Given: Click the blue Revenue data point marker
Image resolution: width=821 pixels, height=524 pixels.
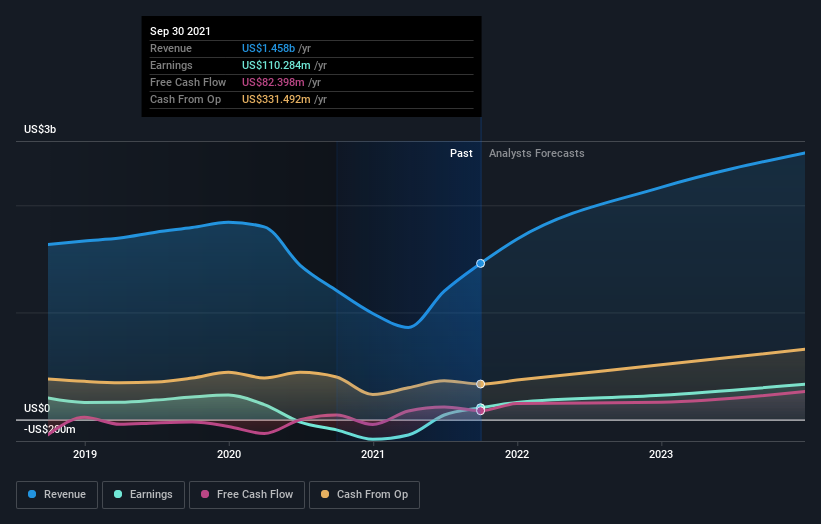Looking at the screenshot, I should [480, 263].
